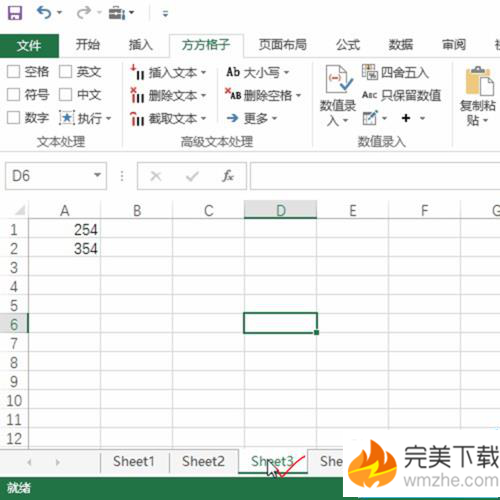Click the large 数值录入 document icon
This screenshot has width=500, height=500.
tap(339, 79)
